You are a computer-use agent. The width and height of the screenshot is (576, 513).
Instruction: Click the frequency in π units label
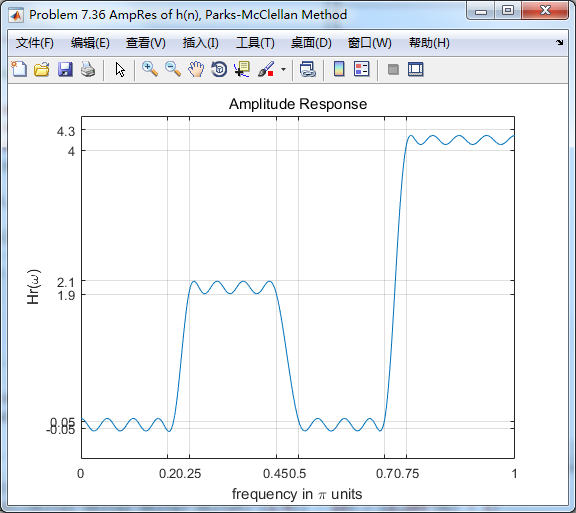297,494
